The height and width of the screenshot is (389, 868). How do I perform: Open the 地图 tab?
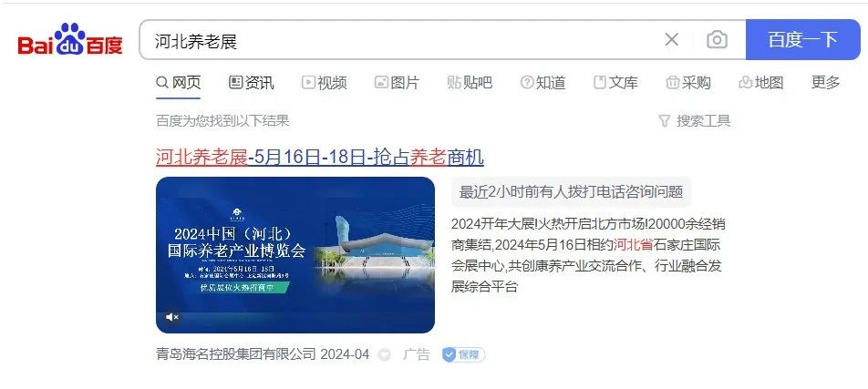[761, 83]
